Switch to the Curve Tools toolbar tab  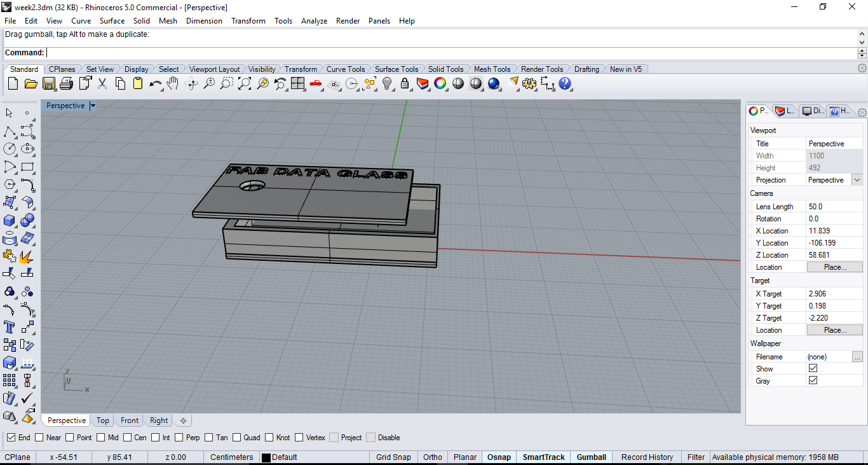(x=345, y=69)
